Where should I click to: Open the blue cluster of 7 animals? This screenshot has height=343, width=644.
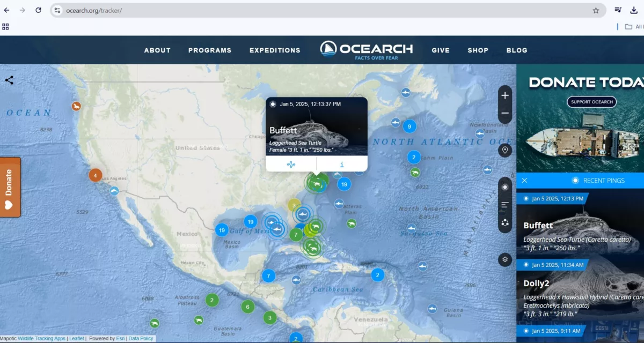pyautogui.click(x=268, y=276)
